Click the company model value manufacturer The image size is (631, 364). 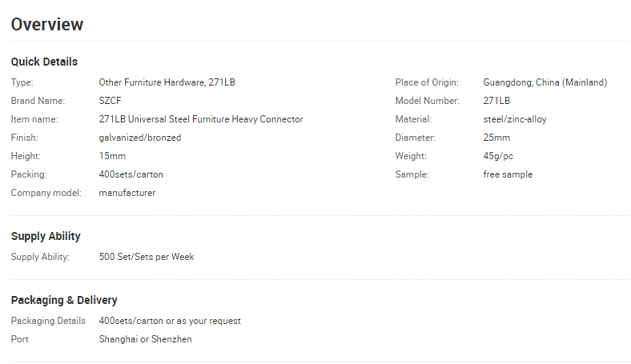click(127, 193)
